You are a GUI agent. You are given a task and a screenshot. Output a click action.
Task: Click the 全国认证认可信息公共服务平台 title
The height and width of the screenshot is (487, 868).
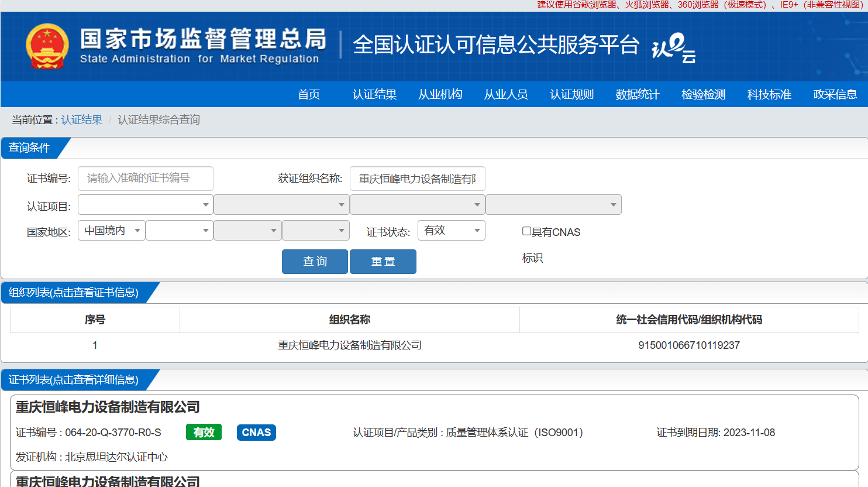pos(496,45)
